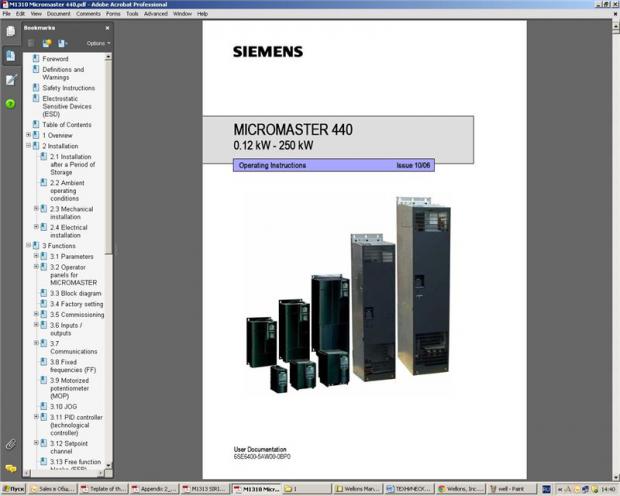
Task: Open the Forms menu
Action: click(113, 13)
